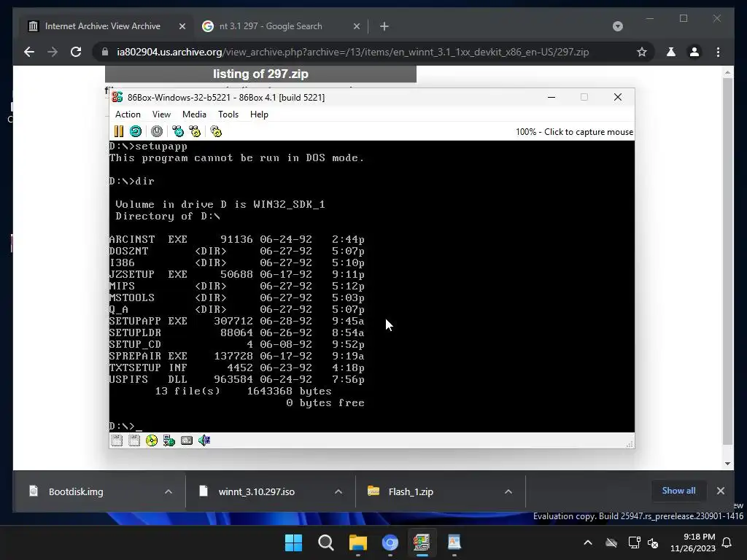
Task: Click the SETUPAPP EXE directory line
Action: (237, 321)
